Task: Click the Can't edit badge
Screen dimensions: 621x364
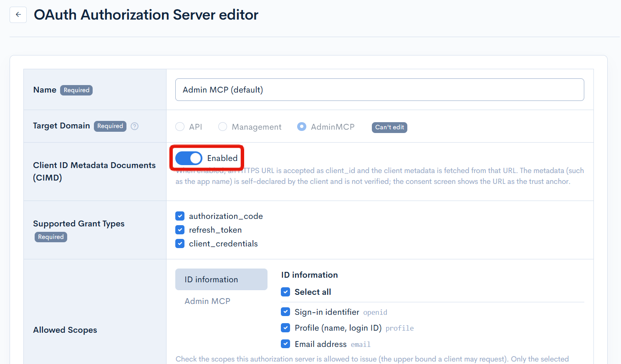Action: pos(389,127)
